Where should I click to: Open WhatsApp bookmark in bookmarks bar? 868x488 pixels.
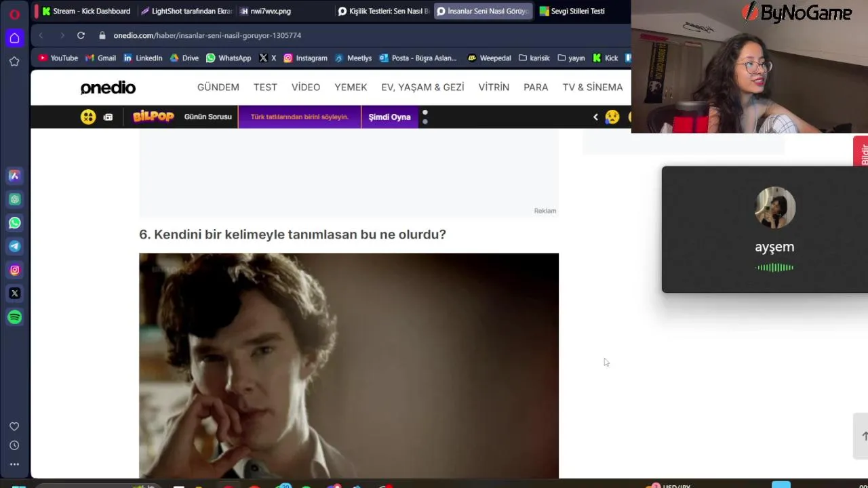tap(229, 58)
